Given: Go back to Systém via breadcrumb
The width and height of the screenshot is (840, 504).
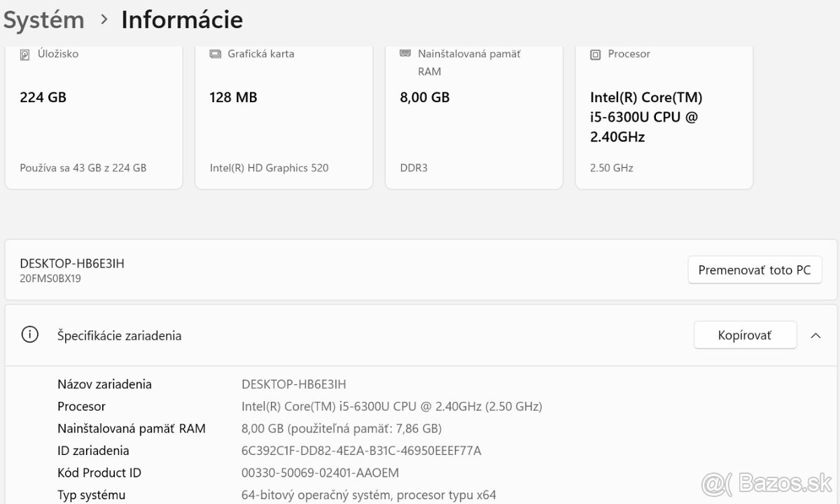Looking at the screenshot, I should [43, 20].
